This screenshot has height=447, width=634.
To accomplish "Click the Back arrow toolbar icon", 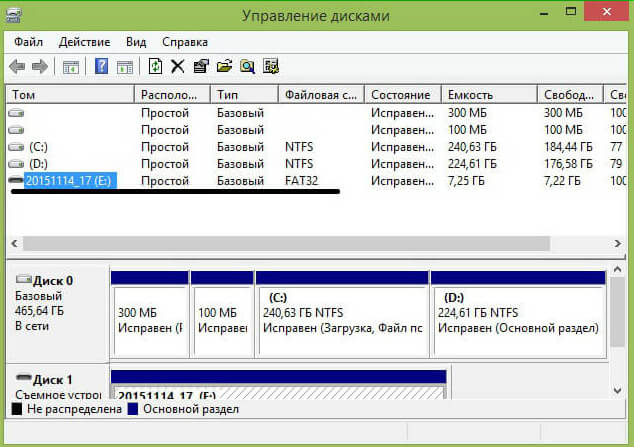I will tap(17, 66).
